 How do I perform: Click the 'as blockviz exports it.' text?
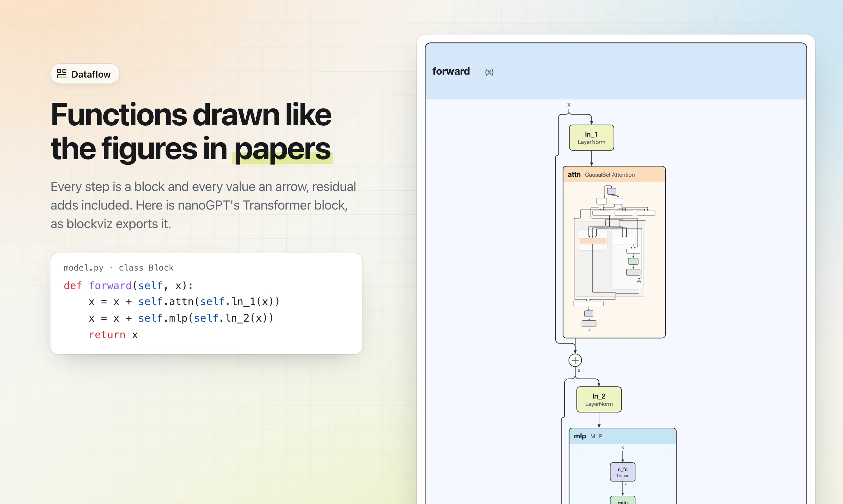[111, 224]
